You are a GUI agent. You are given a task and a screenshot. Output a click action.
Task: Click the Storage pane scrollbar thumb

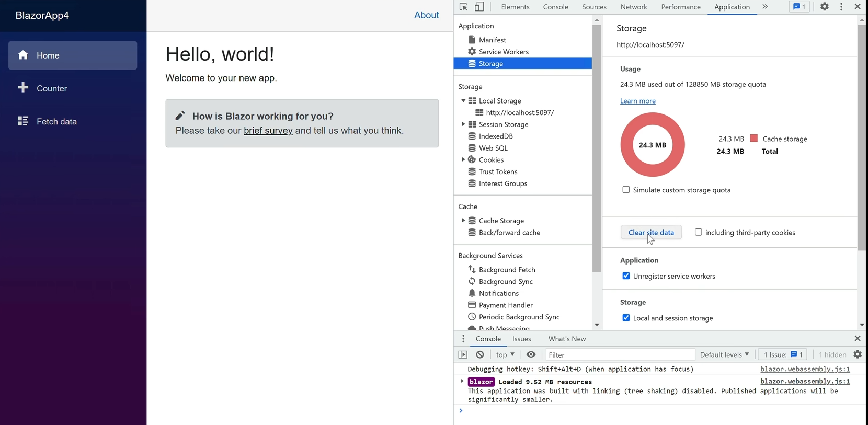tap(862, 137)
